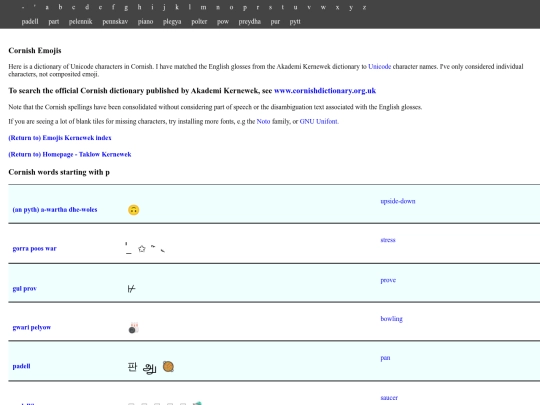
Task: Open 'gwari pelyow' entry
Action: click(32, 327)
